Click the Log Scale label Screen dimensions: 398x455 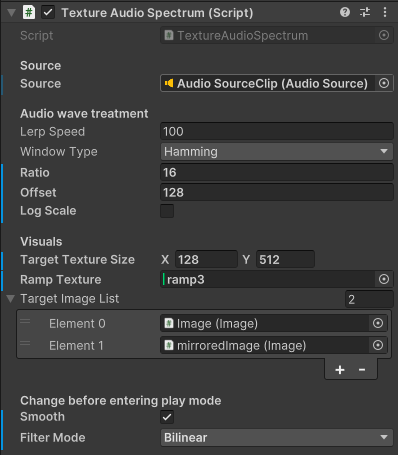48,211
